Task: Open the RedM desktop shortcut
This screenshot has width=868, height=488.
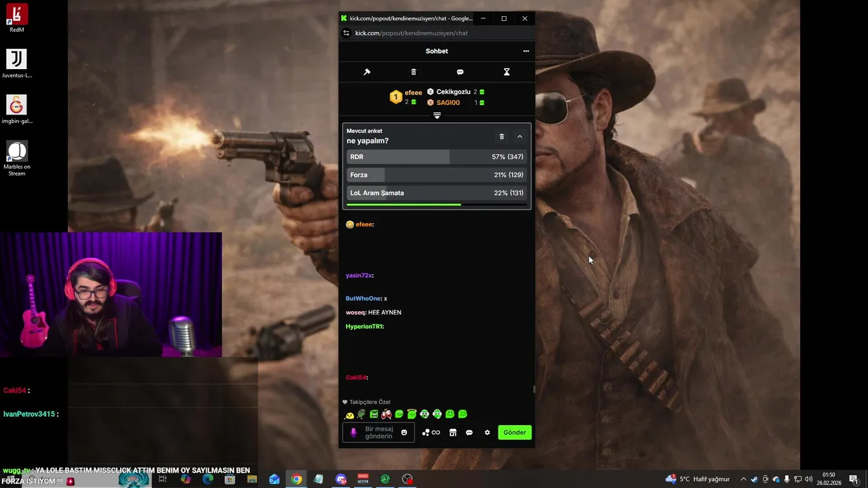Action: click(x=17, y=18)
